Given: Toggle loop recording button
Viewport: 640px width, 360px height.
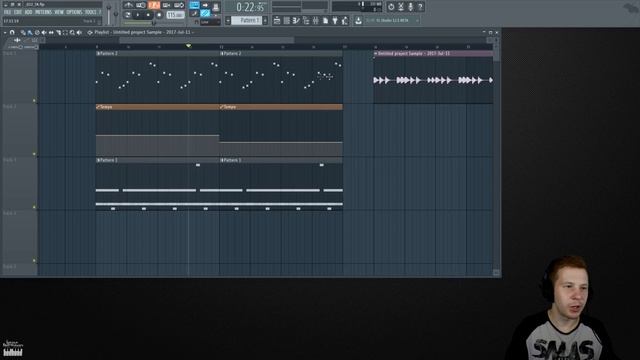Looking at the screenshot, I should point(179,5).
